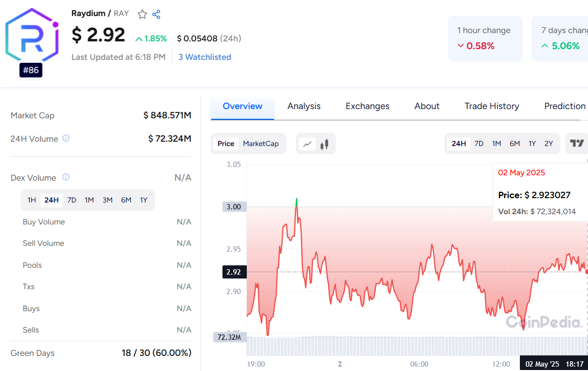Click the Green Days 18 / 30 value
The image size is (588, 371).
click(156, 353)
